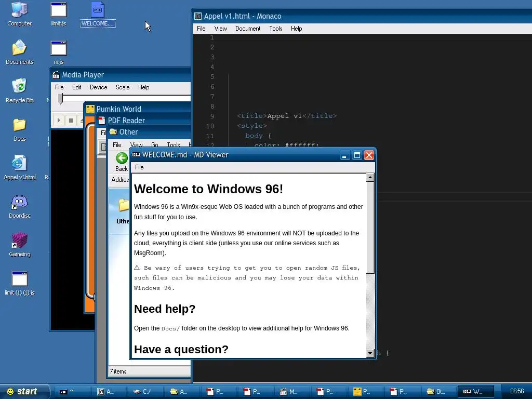532x399 pixels.
Task: Click the MD Viewer scrollbar up arrow
Action: pos(370,178)
